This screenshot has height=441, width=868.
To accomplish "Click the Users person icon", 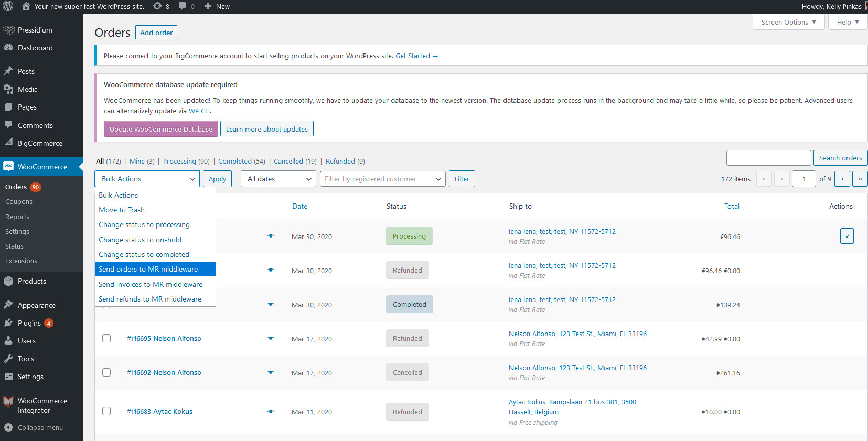I will (x=8, y=341).
